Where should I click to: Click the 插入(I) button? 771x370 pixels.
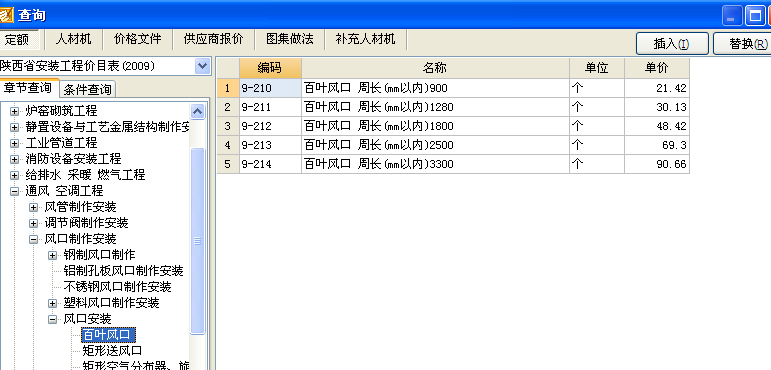(x=672, y=44)
